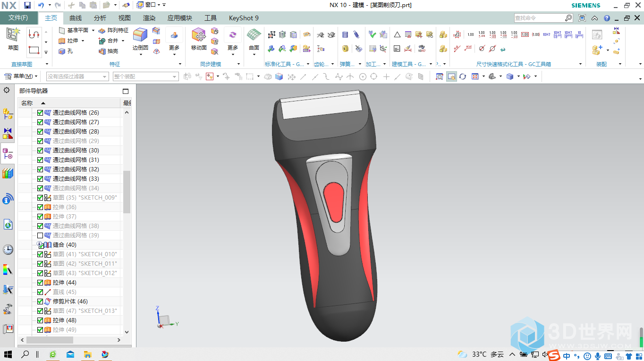Viewport: 644px width, 361px height.
Task: Open the 窗口 window dropdown
Action: pos(148,5)
